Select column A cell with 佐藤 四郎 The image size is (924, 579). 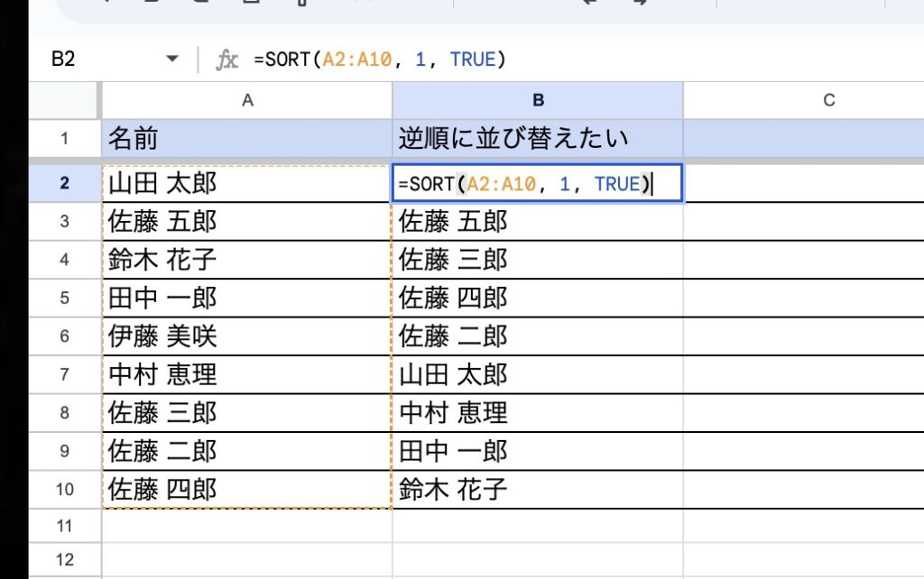point(246,490)
